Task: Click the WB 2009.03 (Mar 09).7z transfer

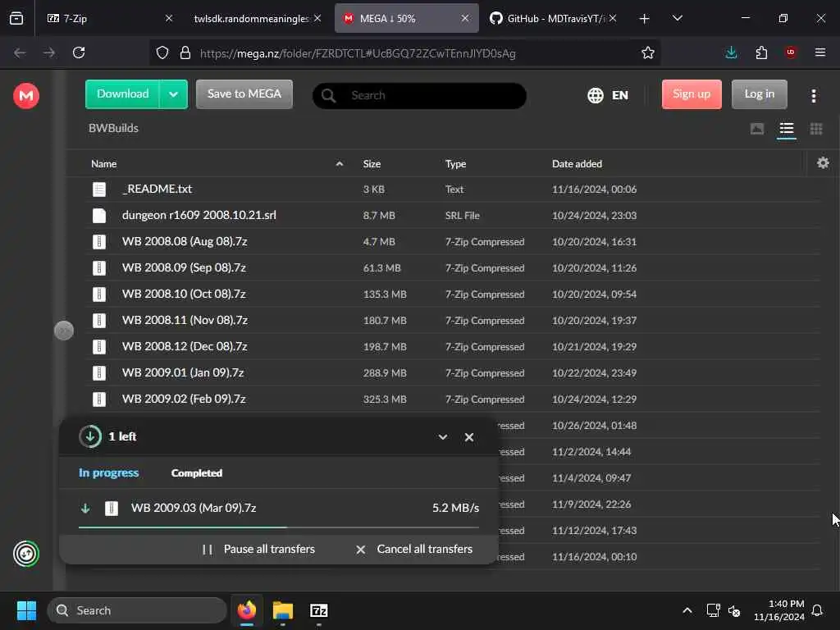Action: (x=279, y=508)
